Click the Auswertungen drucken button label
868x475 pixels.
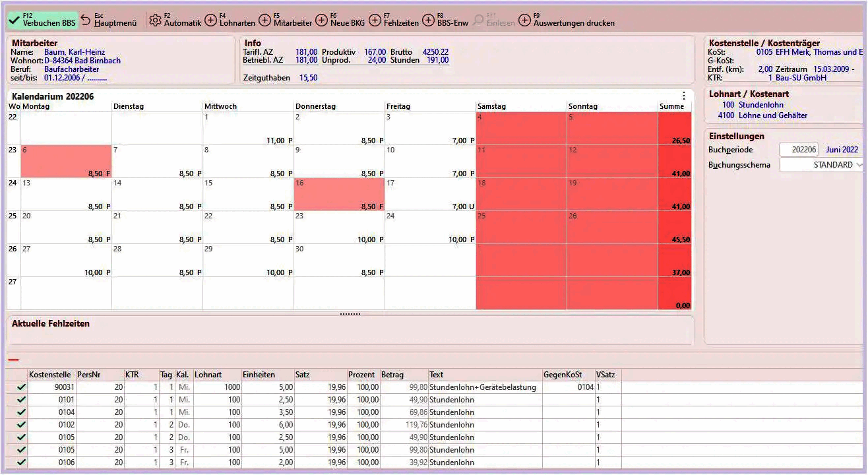pyautogui.click(x=574, y=23)
